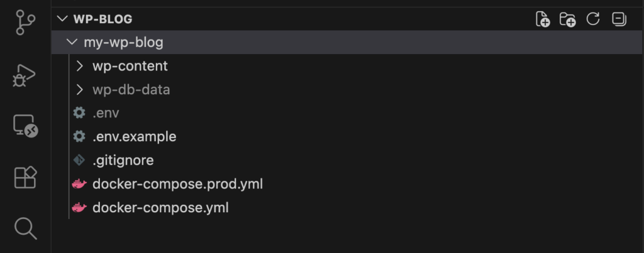Open the .gitignore file
The height and width of the screenshot is (253, 644).
point(123,160)
